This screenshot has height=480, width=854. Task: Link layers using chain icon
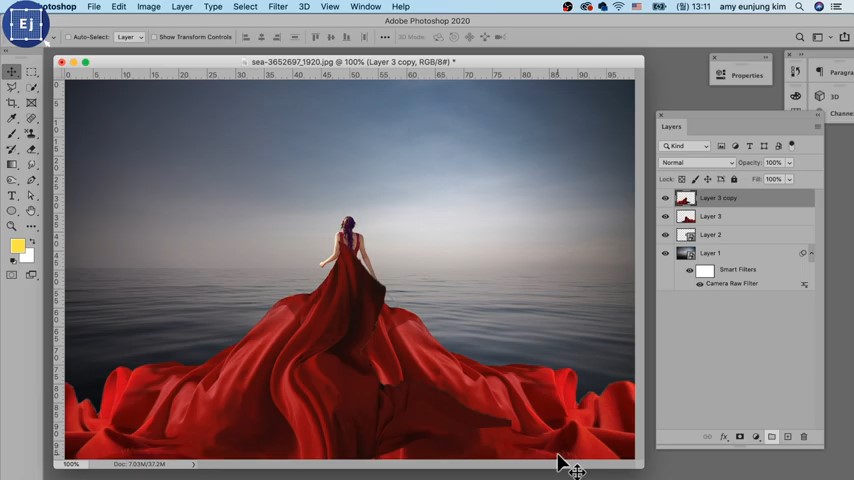point(707,436)
